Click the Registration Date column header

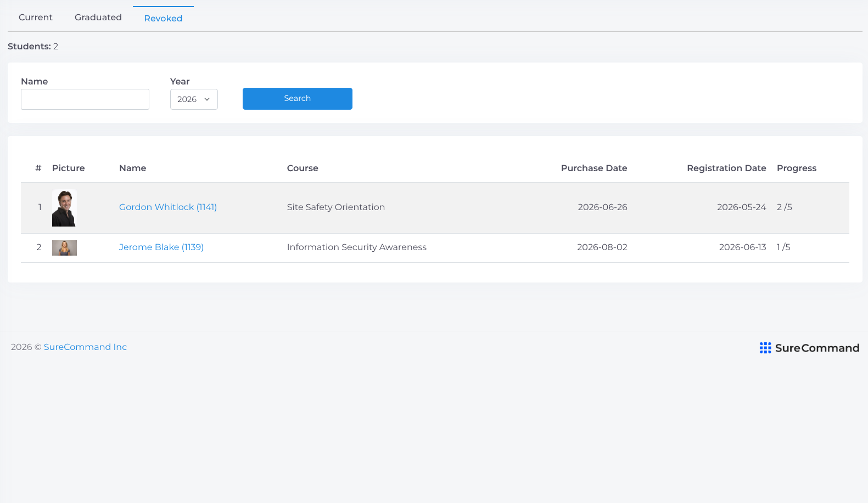(x=726, y=168)
